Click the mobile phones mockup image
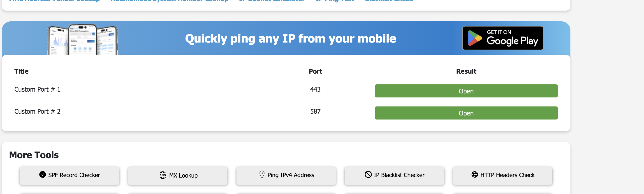This screenshot has width=644, height=194. 83,39
